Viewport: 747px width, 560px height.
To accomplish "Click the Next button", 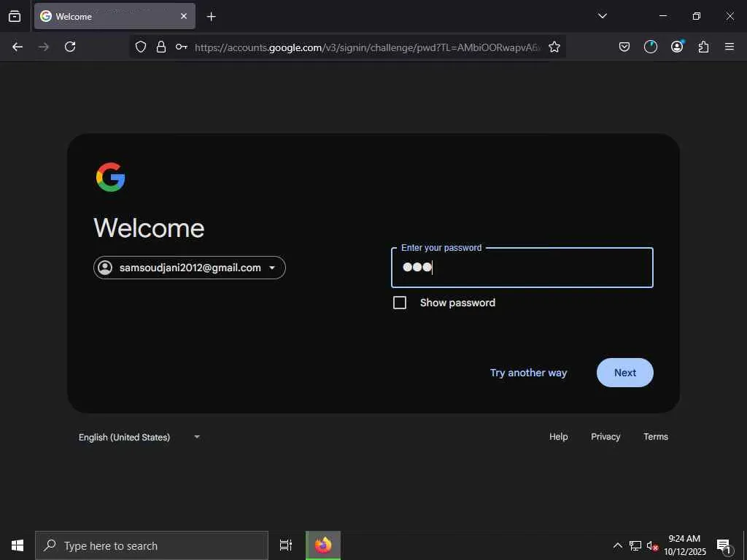I will [625, 373].
